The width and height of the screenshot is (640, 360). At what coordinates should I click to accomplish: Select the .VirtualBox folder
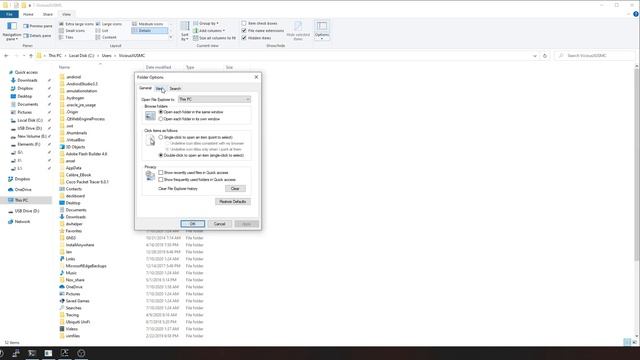[x=75, y=140]
